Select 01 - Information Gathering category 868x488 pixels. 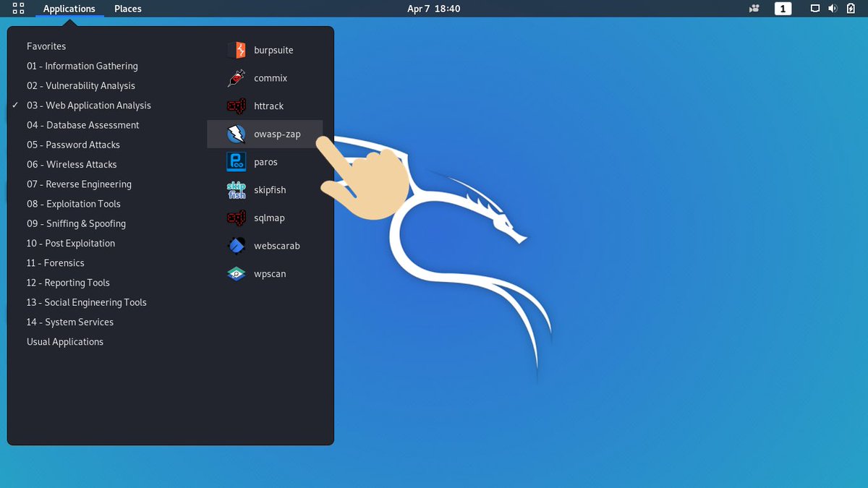(82, 66)
